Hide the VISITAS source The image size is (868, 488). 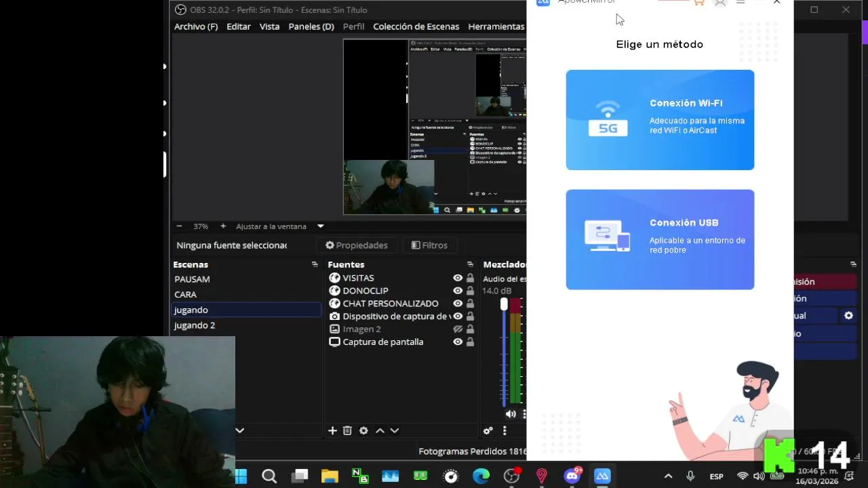(458, 278)
